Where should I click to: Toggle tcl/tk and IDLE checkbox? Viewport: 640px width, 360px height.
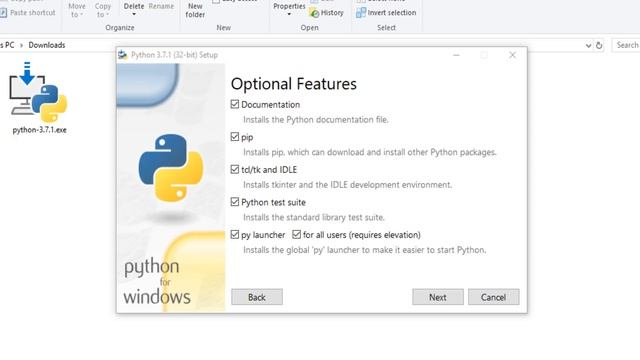click(x=235, y=169)
